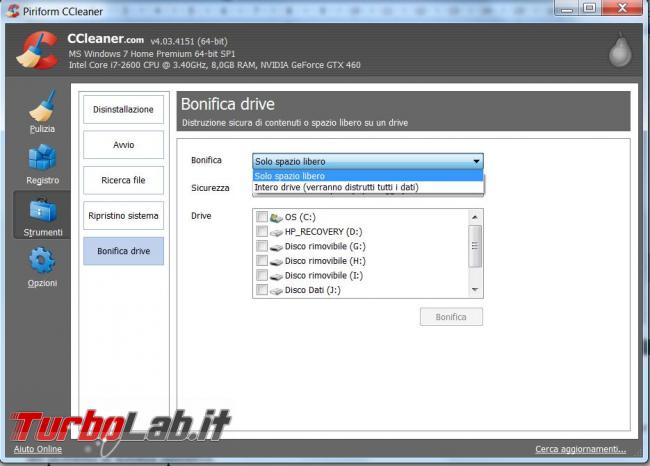Screen dimensions: 650x466
Task: Choose 'Intero drive' dropdown option
Action: point(368,187)
